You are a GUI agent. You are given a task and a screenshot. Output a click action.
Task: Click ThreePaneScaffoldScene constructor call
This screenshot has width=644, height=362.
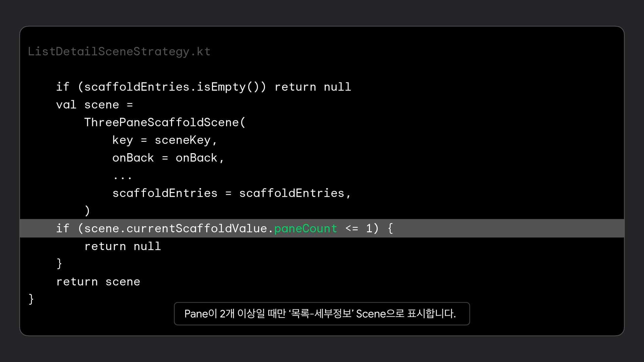(x=165, y=122)
